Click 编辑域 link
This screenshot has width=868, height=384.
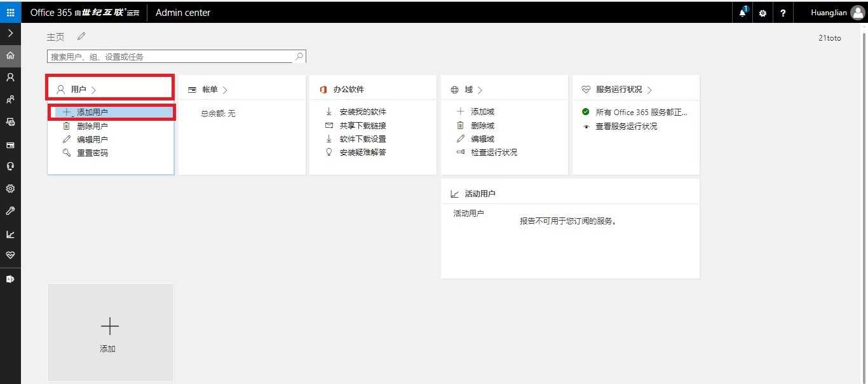[482, 139]
